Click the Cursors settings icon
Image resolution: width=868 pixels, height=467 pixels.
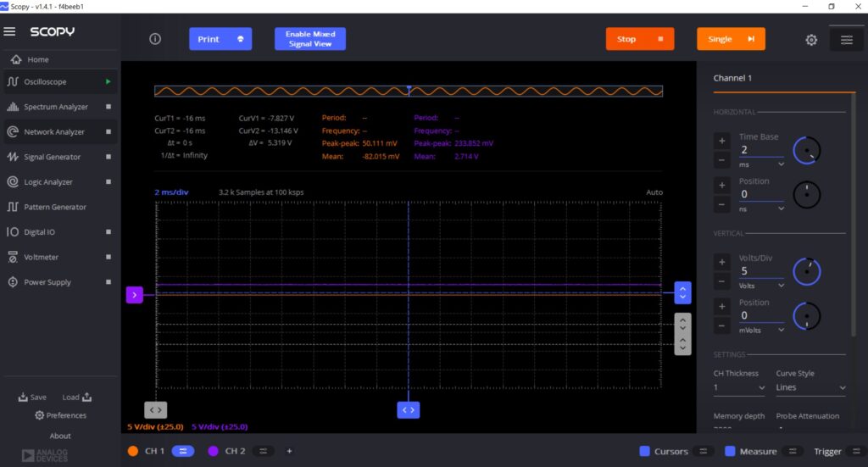click(x=703, y=452)
